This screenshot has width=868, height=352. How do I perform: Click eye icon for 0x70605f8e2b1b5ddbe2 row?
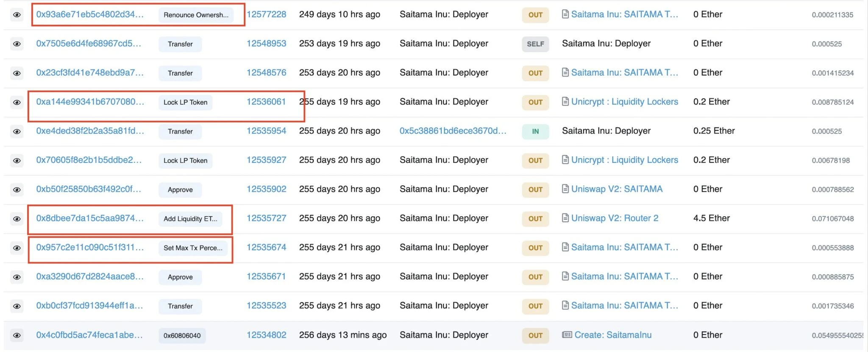(17, 161)
